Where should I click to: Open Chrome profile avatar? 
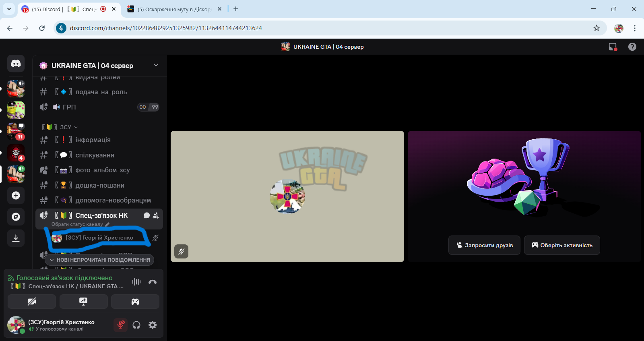(619, 28)
